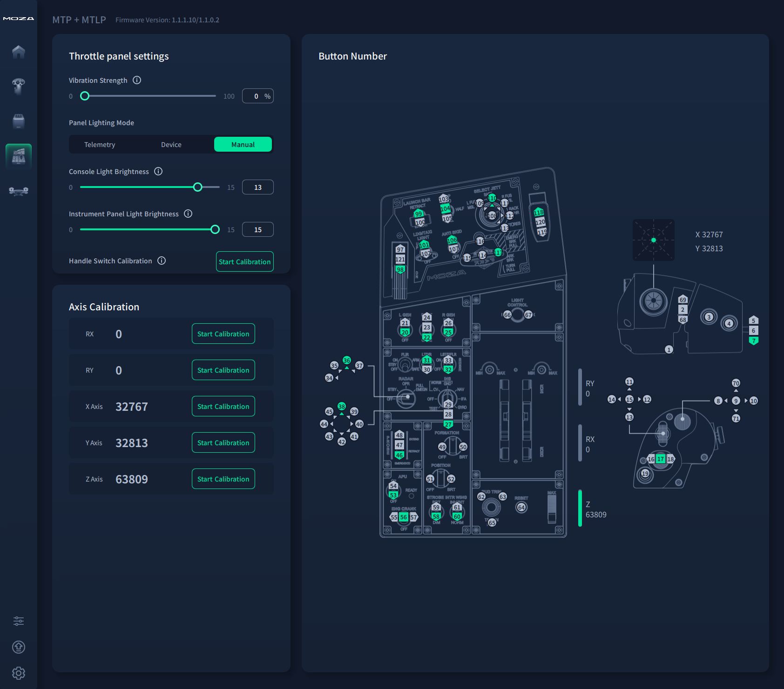Click info icon for Instrument Panel Light Brightness
Viewport: 784px width, 689px height.
tap(188, 214)
